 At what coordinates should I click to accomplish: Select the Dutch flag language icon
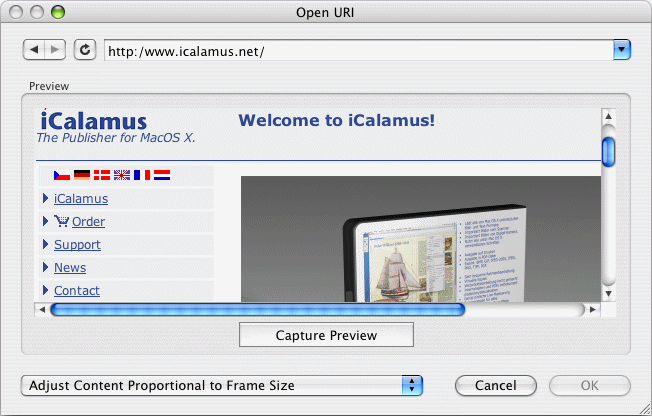point(162,175)
